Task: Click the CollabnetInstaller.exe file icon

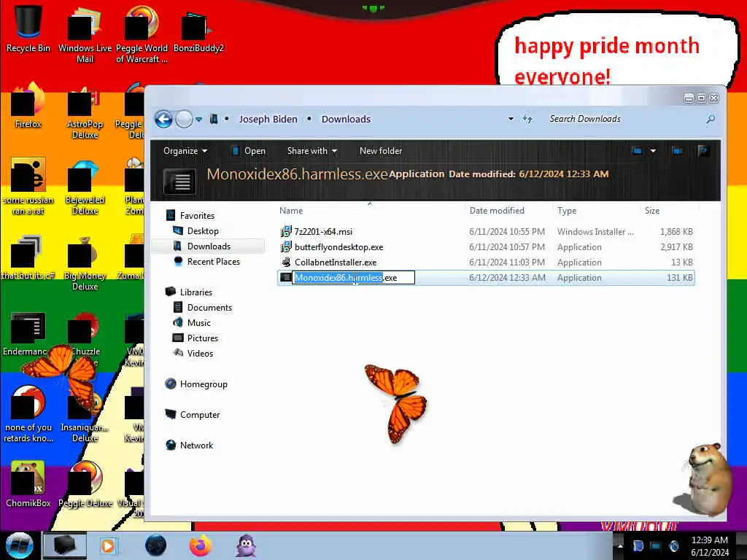Action: tap(286, 262)
